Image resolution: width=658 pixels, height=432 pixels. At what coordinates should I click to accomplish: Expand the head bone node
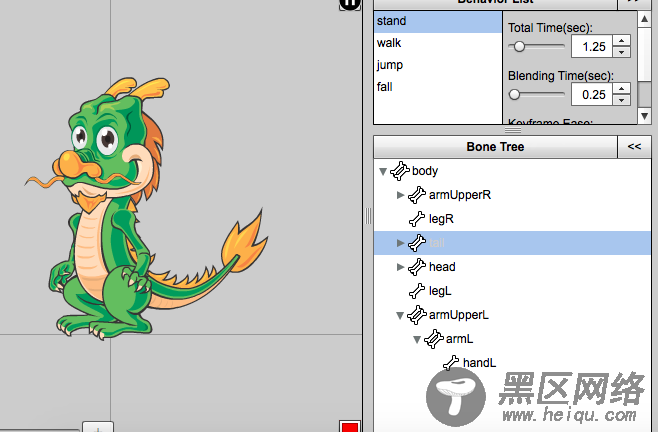[400, 267]
